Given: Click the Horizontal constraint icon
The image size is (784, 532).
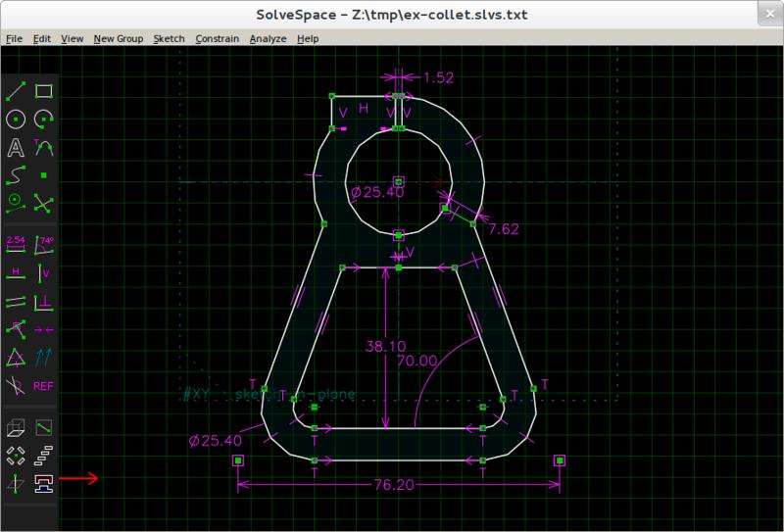Looking at the screenshot, I should (x=16, y=271).
